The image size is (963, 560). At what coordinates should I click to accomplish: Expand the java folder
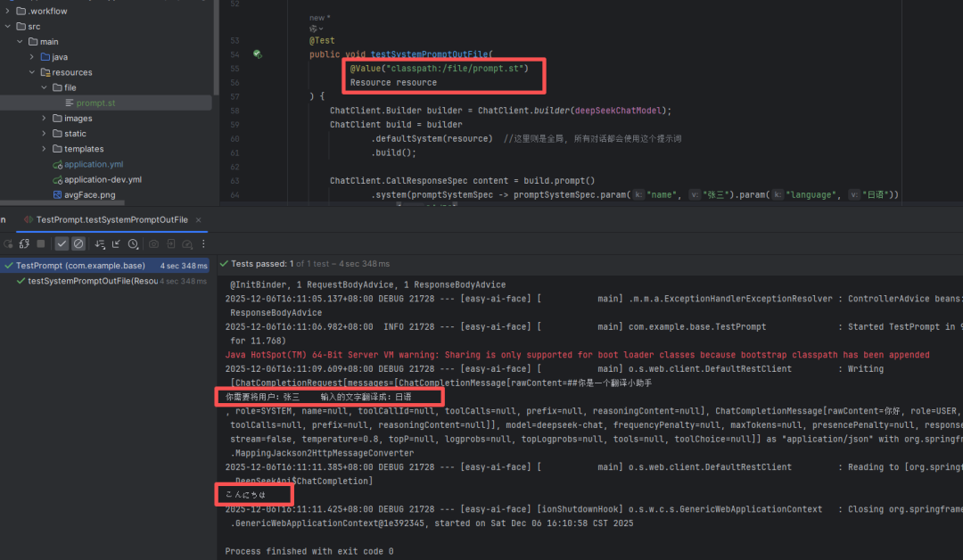point(32,57)
